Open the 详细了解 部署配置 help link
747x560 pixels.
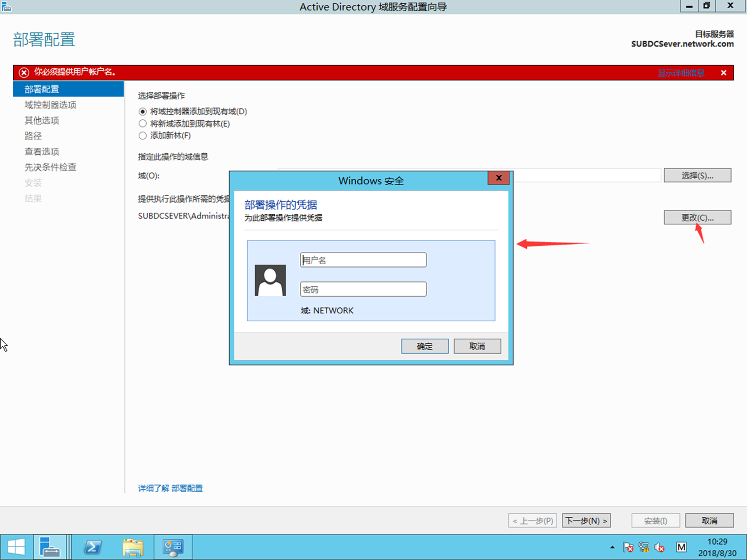tap(170, 488)
